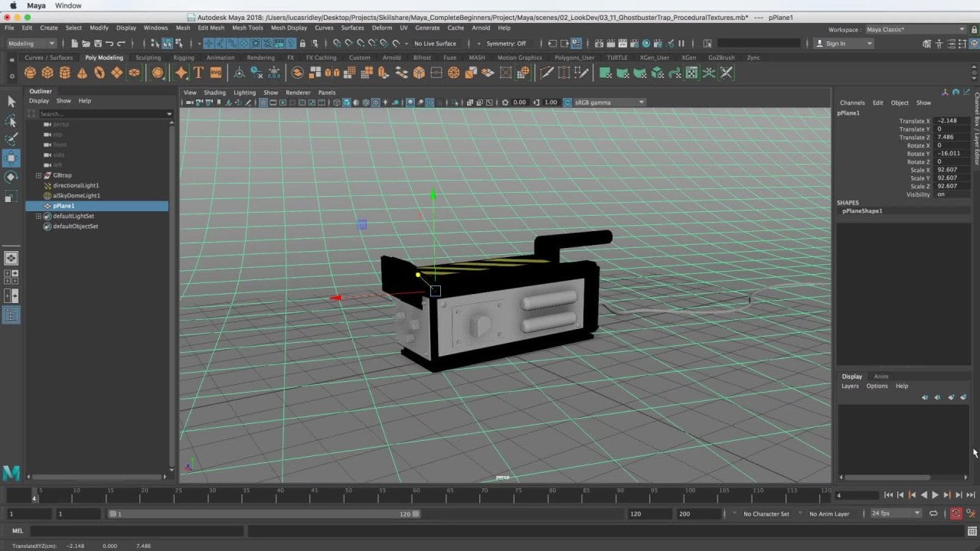Open the 24 fps frame rate dropdown
This screenshot has height=551, width=980.
pyautogui.click(x=895, y=514)
